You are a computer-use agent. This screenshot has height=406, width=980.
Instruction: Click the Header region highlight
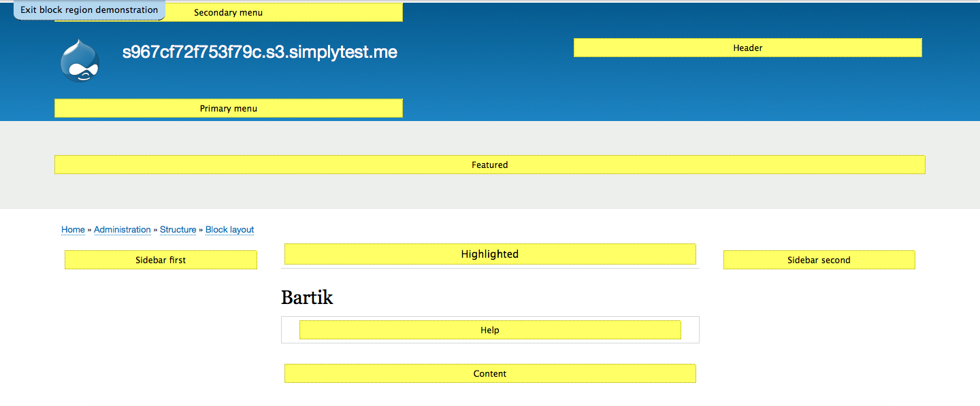pyautogui.click(x=747, y=48)
